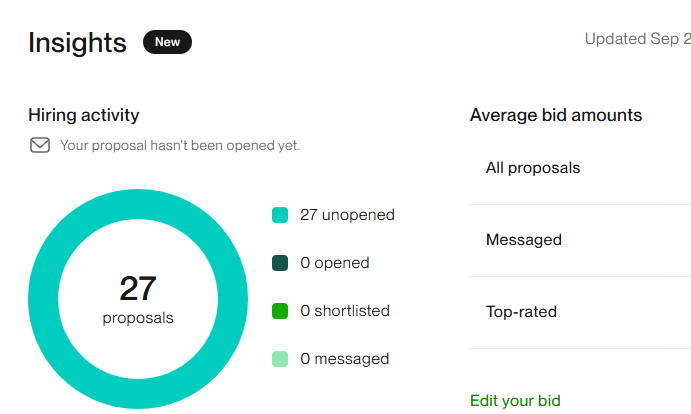Click the "27 proposals" count in chart center
The image size is (691, 414).
coord(138,298)
